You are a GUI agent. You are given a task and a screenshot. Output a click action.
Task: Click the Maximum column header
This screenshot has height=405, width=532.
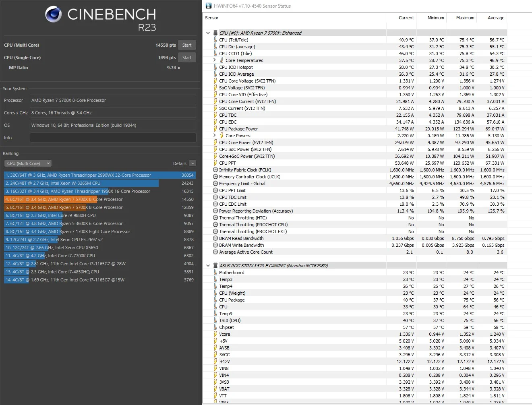click(465, 18)
